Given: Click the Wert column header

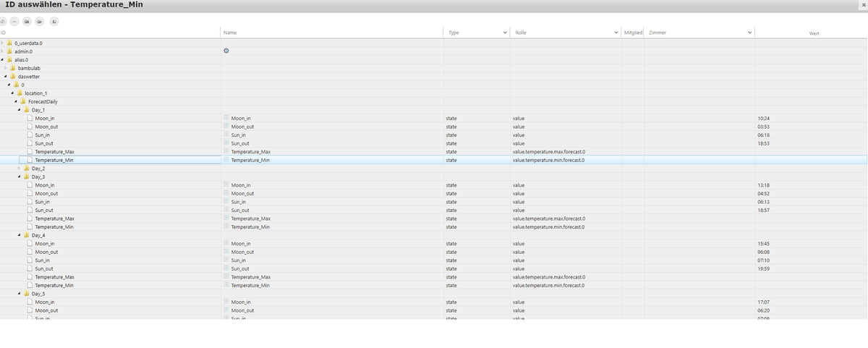Looking at the screenshot, I should tap(814, 33).
